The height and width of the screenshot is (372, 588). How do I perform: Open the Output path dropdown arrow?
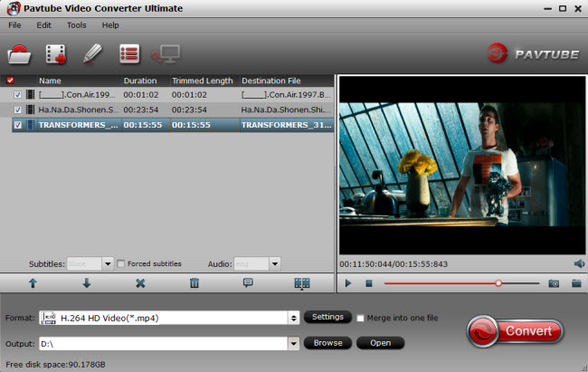point(294,343)
